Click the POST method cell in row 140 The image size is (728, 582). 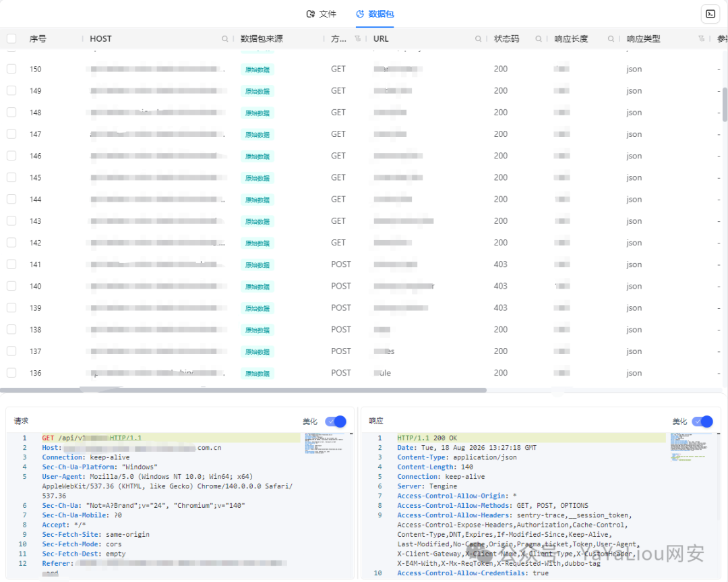pos(341,286)
